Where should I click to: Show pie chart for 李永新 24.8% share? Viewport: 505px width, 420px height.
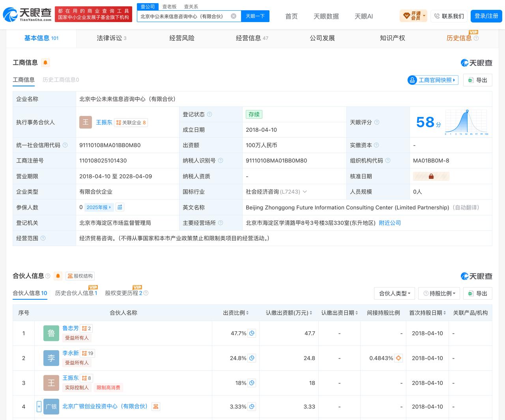(252, 358)
